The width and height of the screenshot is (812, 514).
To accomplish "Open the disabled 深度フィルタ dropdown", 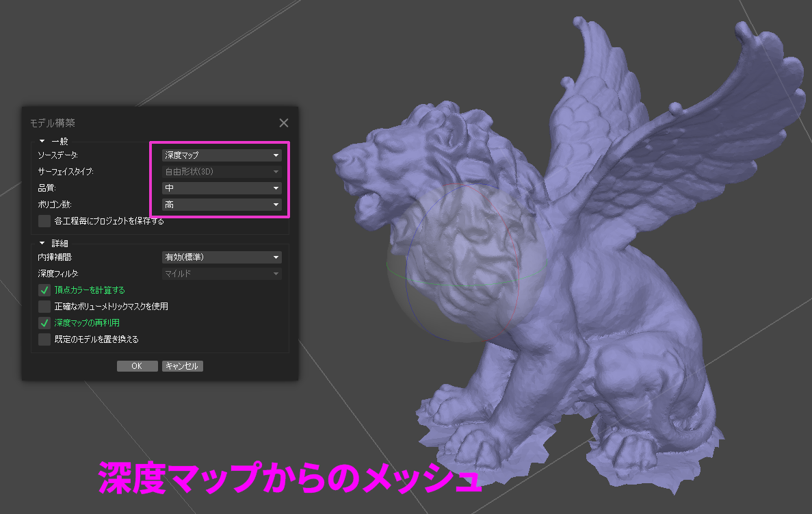I will click(222, 274).
